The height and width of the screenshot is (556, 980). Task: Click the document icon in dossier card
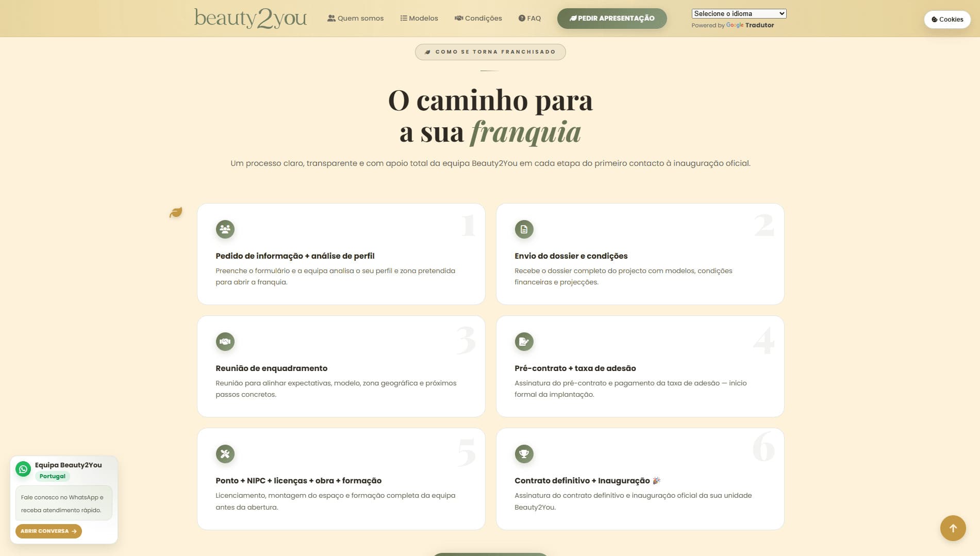click(x=524, y=229)
